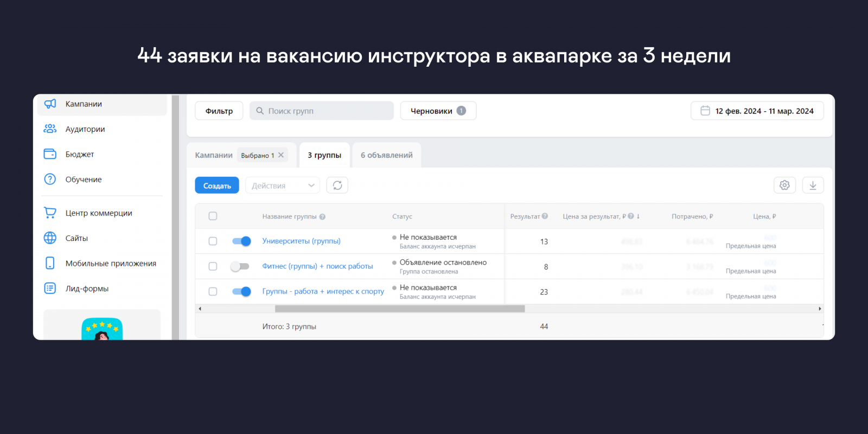Viewport: 868px width, 434px height.
Task: Open Кампании in the sidebar
Action: pos(102,104)
